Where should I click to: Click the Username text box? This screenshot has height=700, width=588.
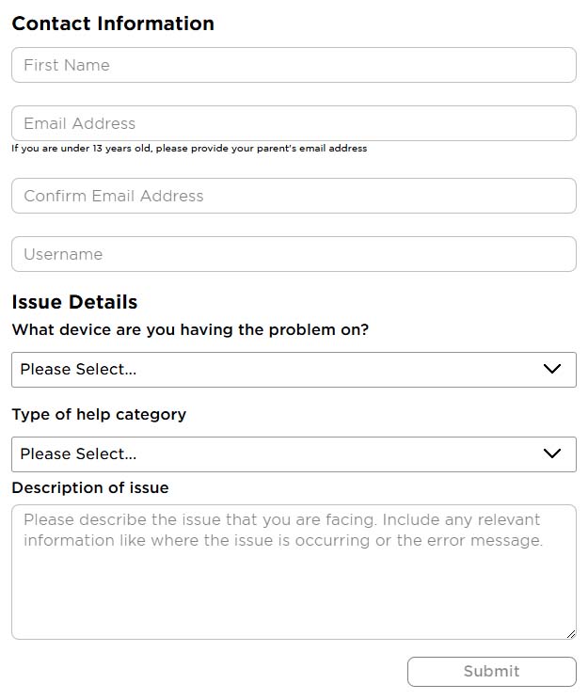pos(294,254)
